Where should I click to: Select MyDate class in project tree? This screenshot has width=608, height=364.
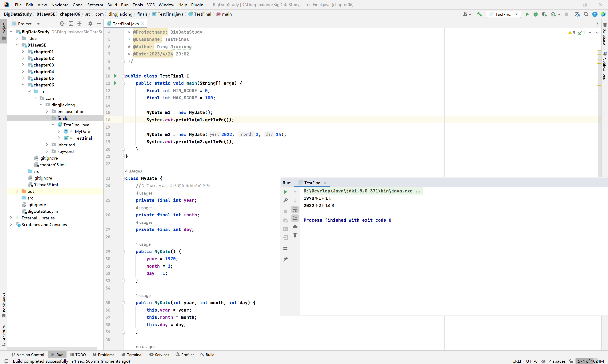[x=82, y=131]
